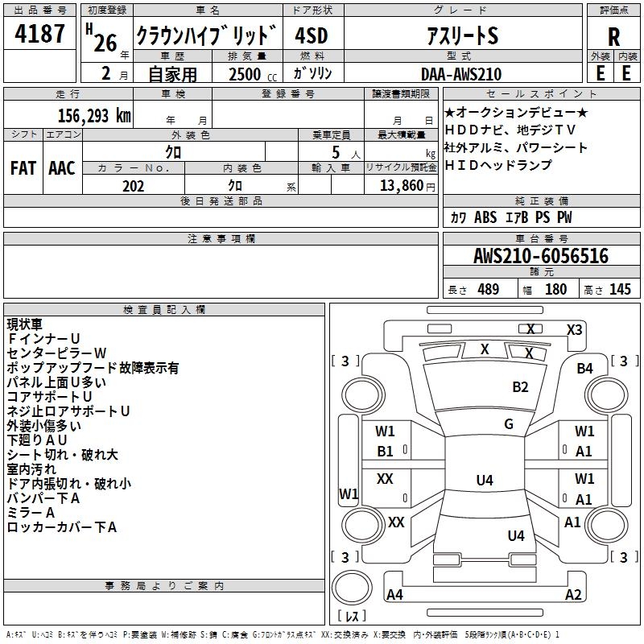Screen dimensions: 644x644
Task: Click the interior grade E under 内装
Action: pyautogui.click(x=626, y=73)
